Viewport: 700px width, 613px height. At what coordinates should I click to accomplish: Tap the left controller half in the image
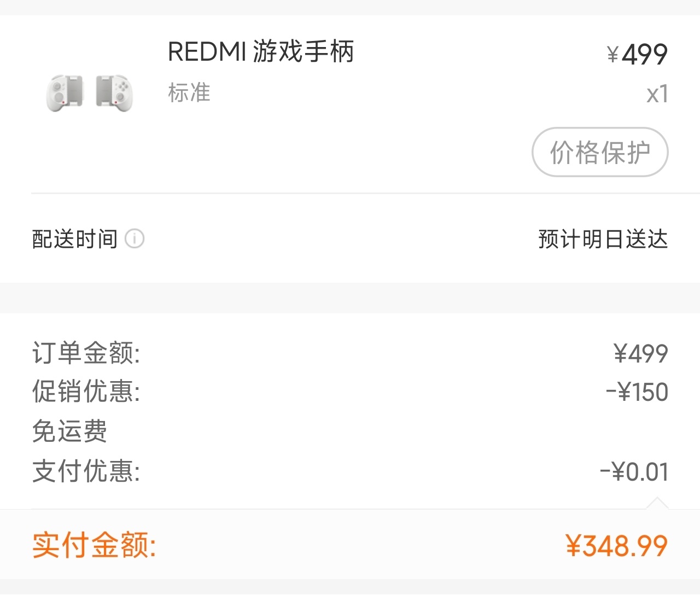65,93
